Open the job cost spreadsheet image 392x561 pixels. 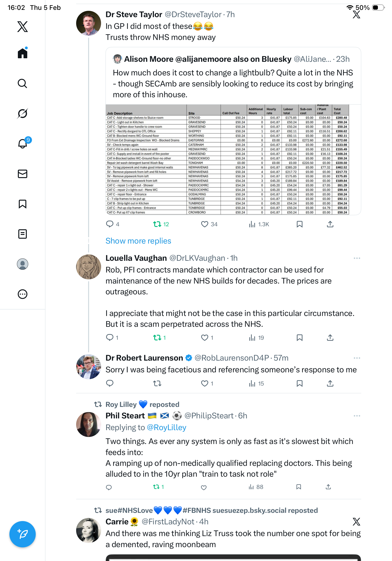point(227,160)
